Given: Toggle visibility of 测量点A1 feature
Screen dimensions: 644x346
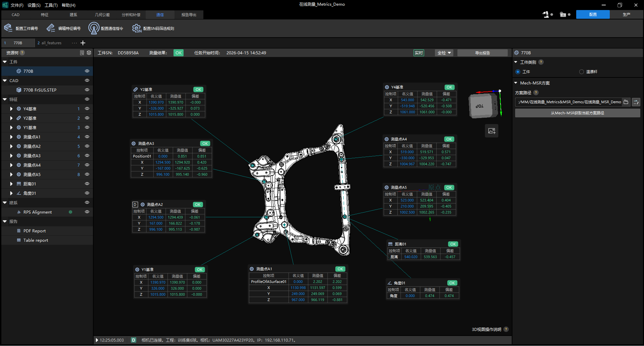Looking at the screenshot, I should [x=87, y=137].
